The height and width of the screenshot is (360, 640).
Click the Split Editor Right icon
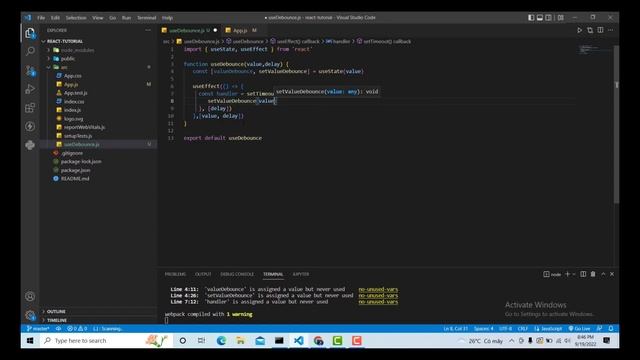(x=600, y=30)
